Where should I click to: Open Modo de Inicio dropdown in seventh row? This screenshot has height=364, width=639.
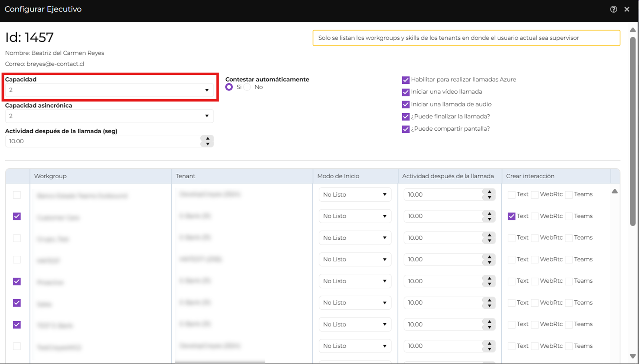pyautogui.click(x=355, y=325)
